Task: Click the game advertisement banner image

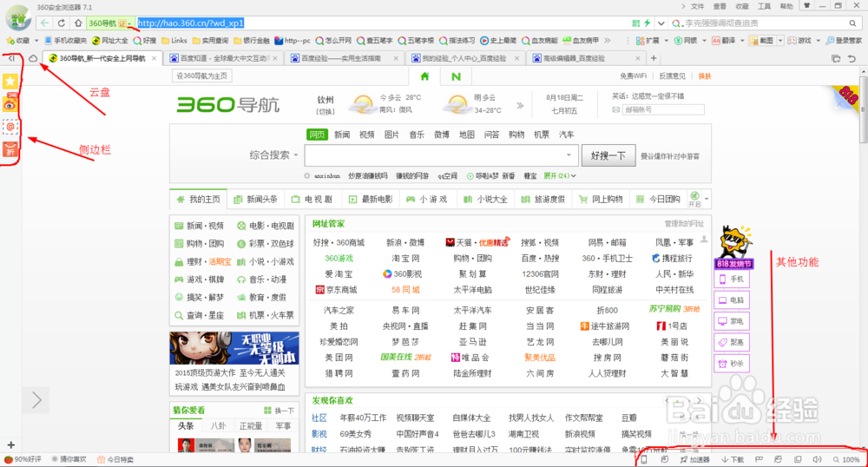Action: 234,348
